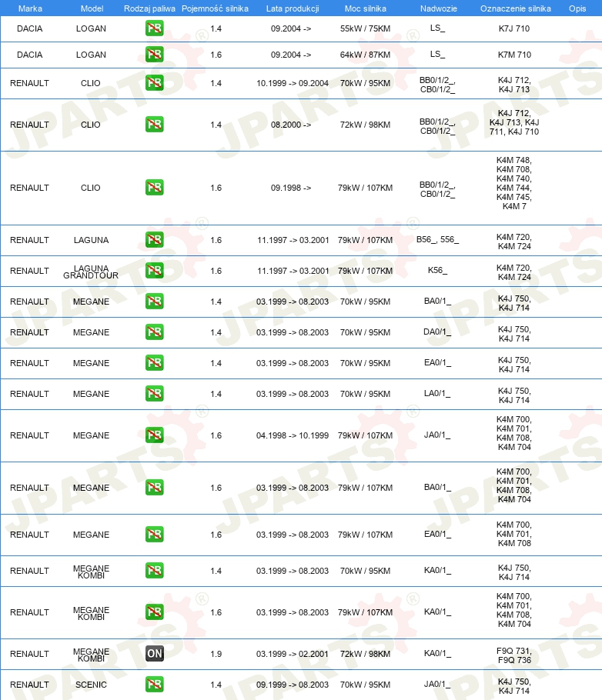The height and width of the screenshot is (700, 602).
Task: Select the petrol icon in Clio 70kW row
Action: tap(154, 82)
